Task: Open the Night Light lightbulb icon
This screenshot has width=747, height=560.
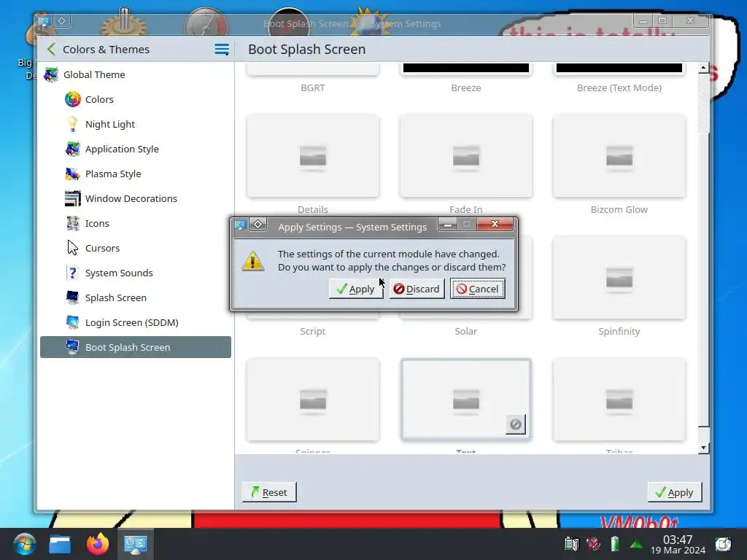Action: (x=73, y=124)
